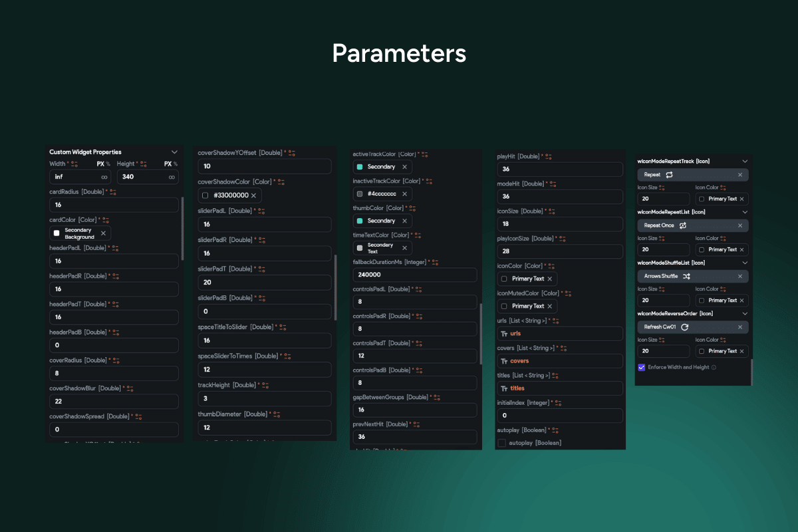The width and height of the screenshot is (798, 532).
Task: Switch Height unit to percent
Action: coord(176,164)
